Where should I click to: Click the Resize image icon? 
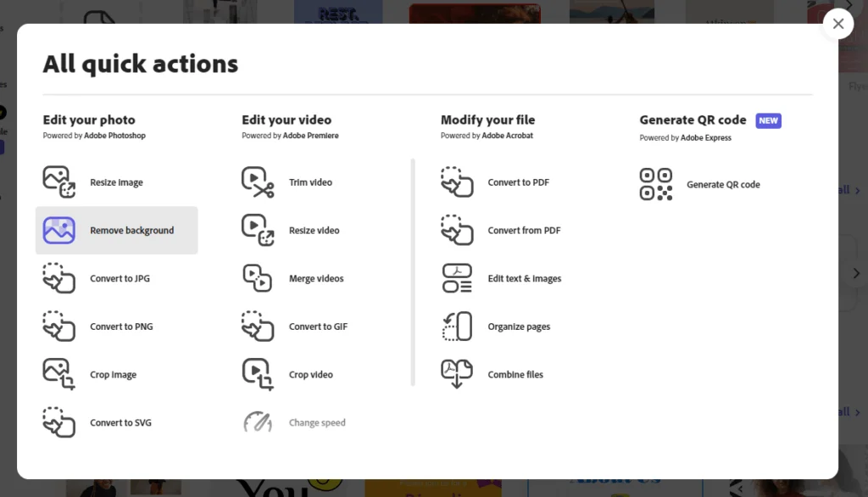pos(58,181)
